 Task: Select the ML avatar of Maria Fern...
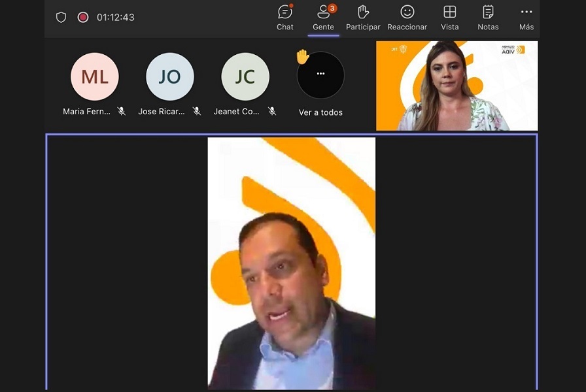(95, 76)
